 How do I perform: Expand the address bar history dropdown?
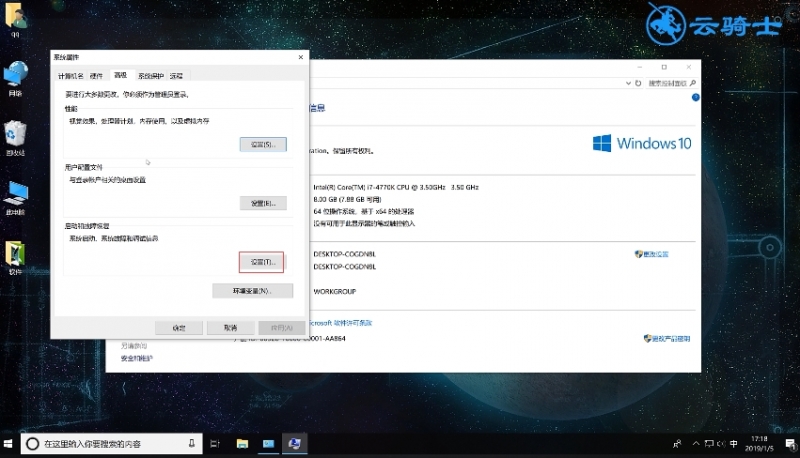(628, 83)
